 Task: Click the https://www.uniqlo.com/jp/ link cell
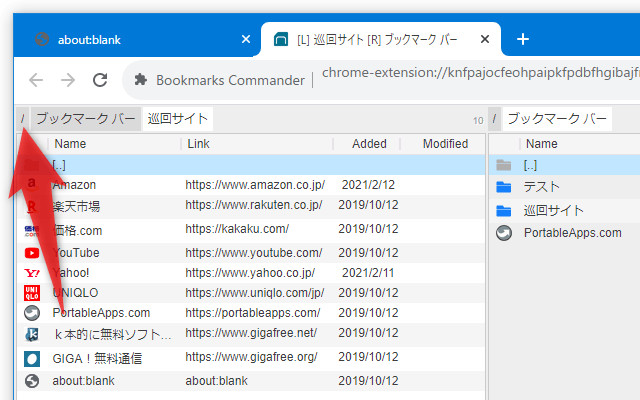[255, 293]
